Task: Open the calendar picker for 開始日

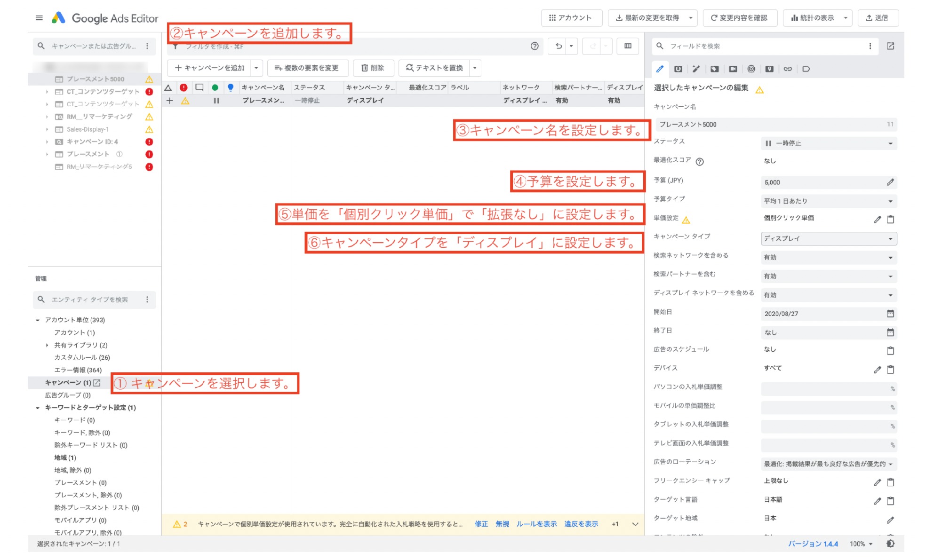Action: (x=891, y=313)
